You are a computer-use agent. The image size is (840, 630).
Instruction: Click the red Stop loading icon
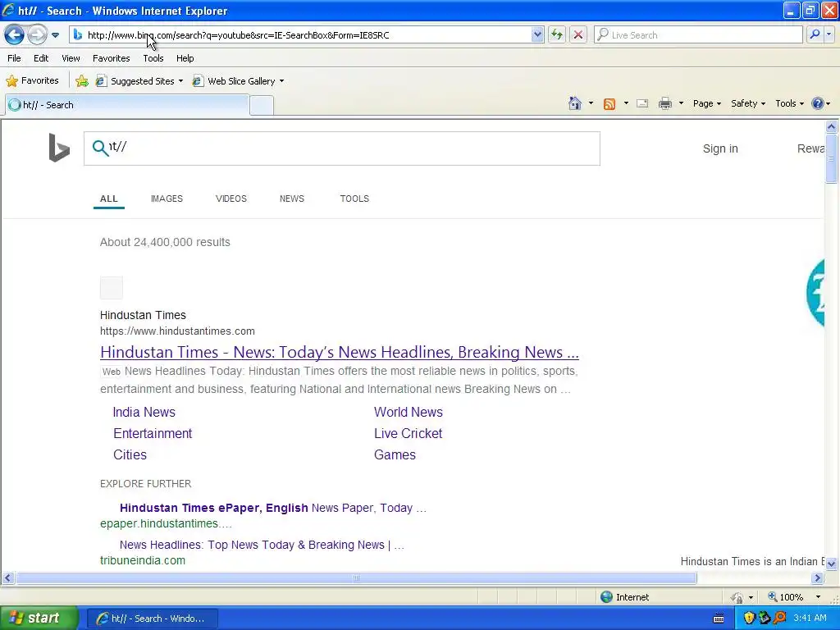[578, 34]
